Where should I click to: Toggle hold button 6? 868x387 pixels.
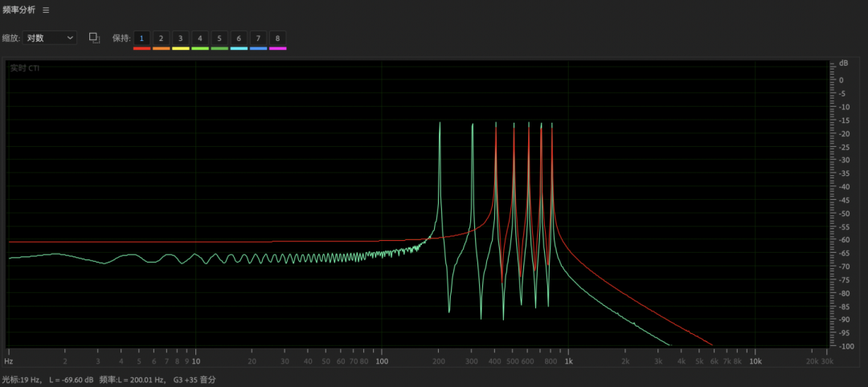(239, 39)
